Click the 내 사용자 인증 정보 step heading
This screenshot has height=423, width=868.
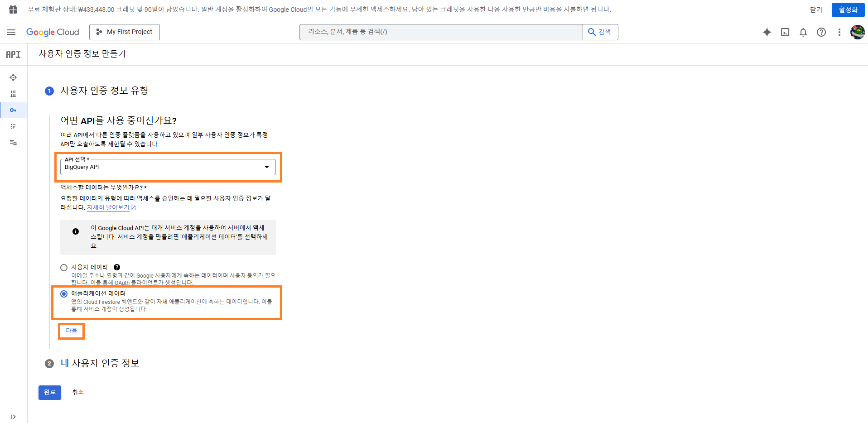[x=100, y=363]
